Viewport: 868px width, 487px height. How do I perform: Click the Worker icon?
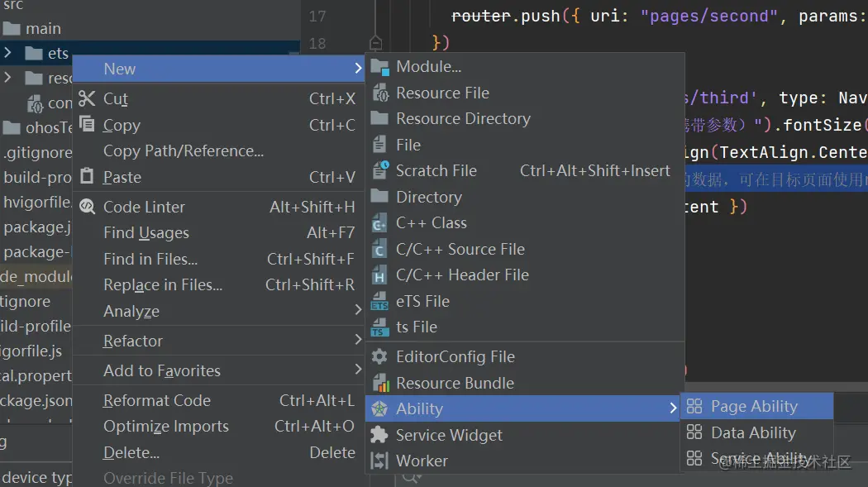click(379, 461)
